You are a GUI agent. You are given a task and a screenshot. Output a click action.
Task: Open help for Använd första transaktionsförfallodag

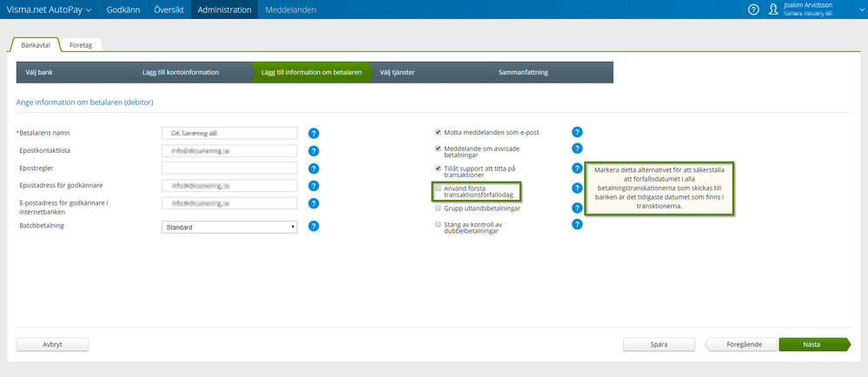578,188
